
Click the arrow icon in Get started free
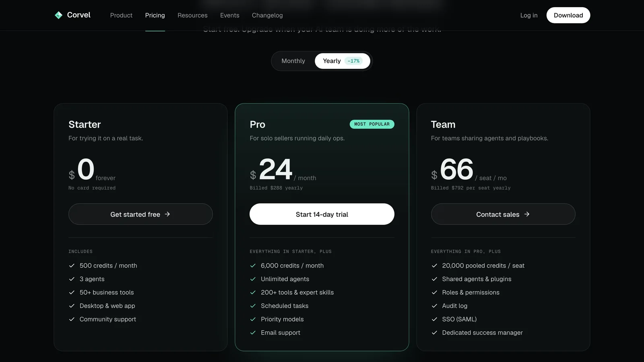(x=167, y=214)
